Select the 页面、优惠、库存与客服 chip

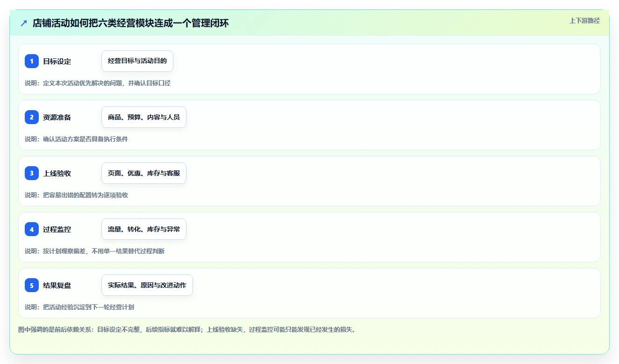tap(144, 173)
